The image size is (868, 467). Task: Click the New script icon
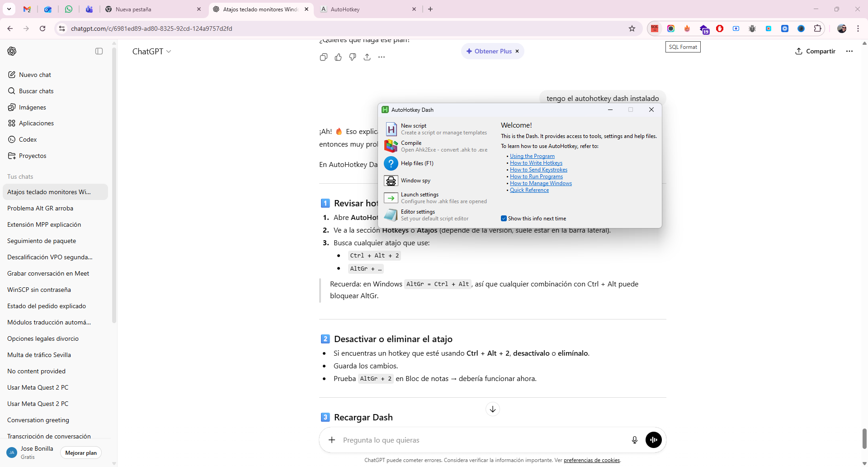[391, 129]
